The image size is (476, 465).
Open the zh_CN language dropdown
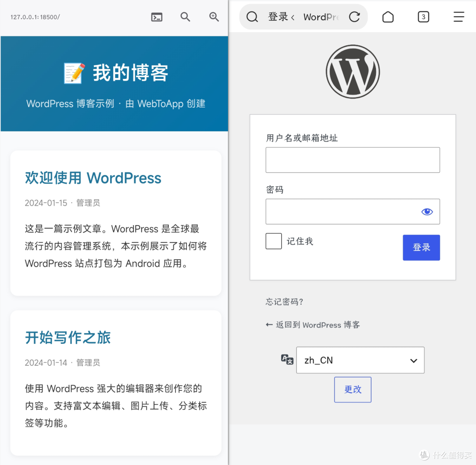(x=360, y=360)
